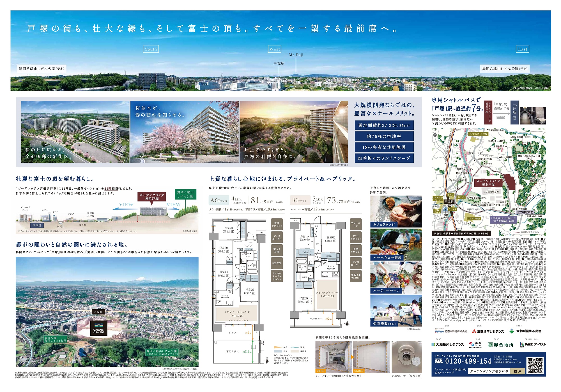Click the 3面採光 feature tag
The image size is (561, 392).
[x=277, y=263]
